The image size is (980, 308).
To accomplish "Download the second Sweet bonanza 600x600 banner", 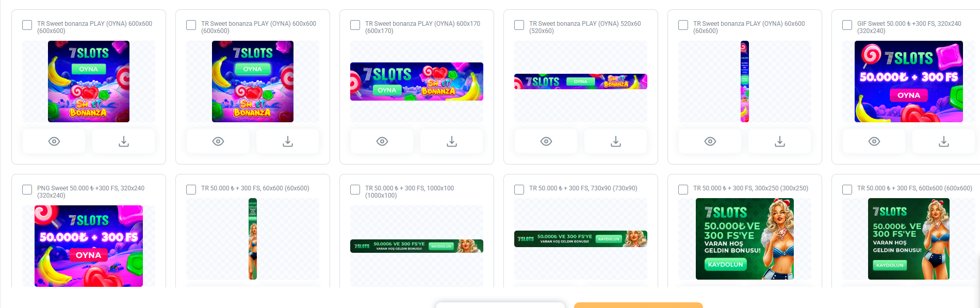I will click(x=288, y=141).
